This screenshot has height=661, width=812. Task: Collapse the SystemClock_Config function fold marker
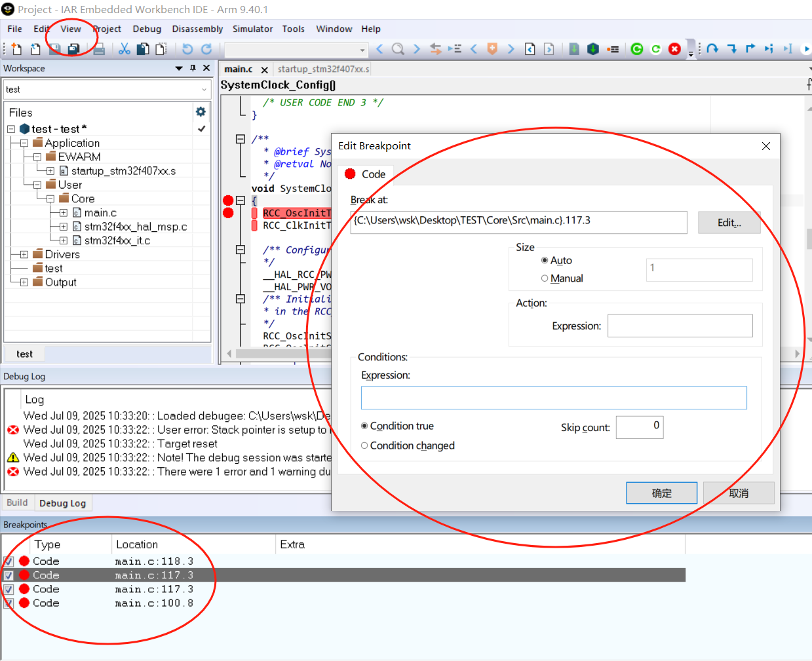[241, 200]
